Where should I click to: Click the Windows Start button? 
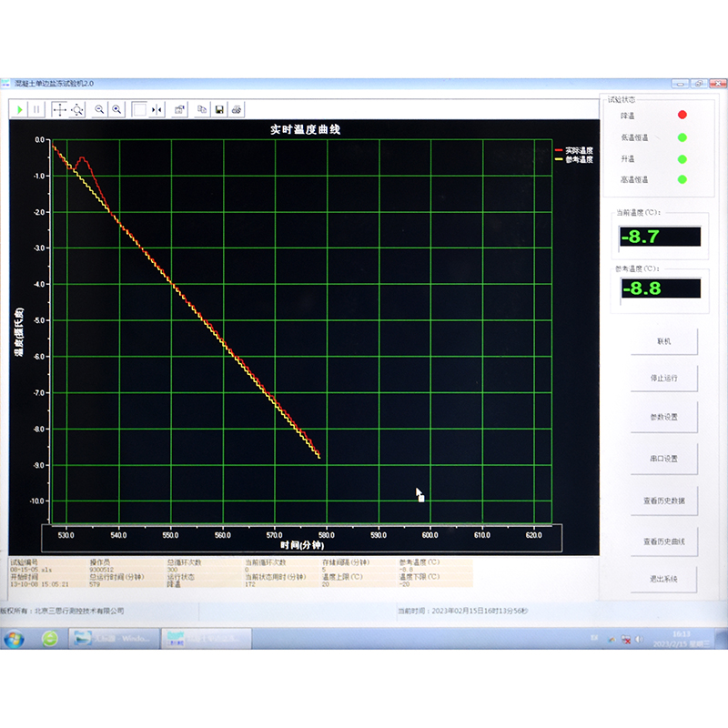[x=14, y=639]
